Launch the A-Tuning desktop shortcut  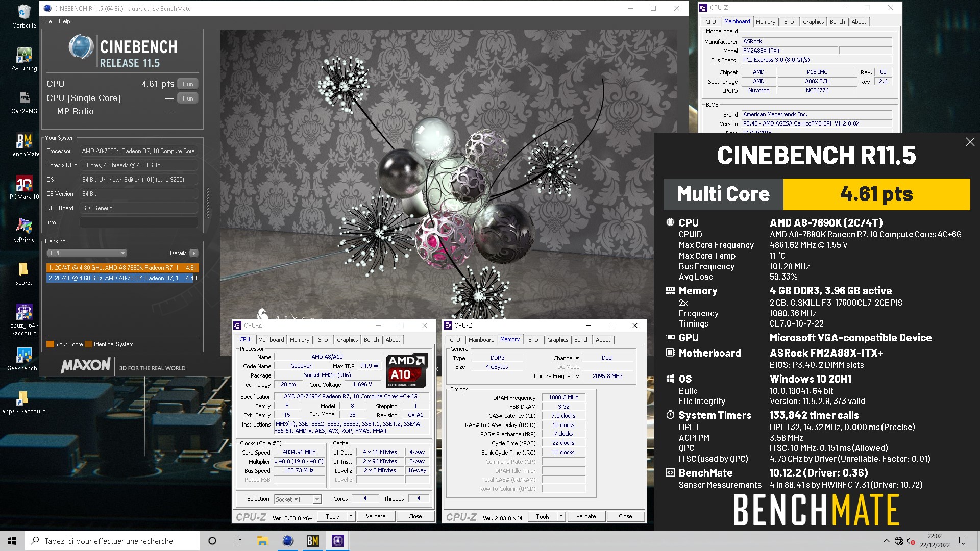24,59
